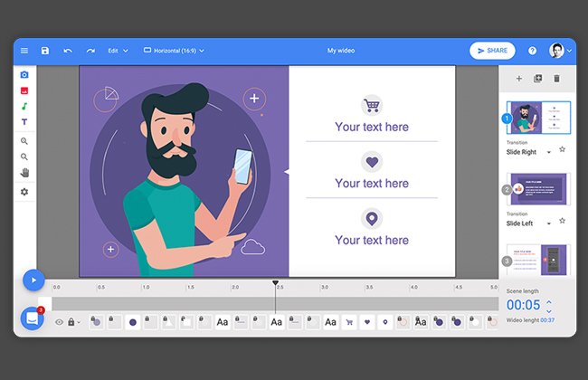Select the first Aa text layer in timeline
588x380 pixels.
[x=223, y=322]
